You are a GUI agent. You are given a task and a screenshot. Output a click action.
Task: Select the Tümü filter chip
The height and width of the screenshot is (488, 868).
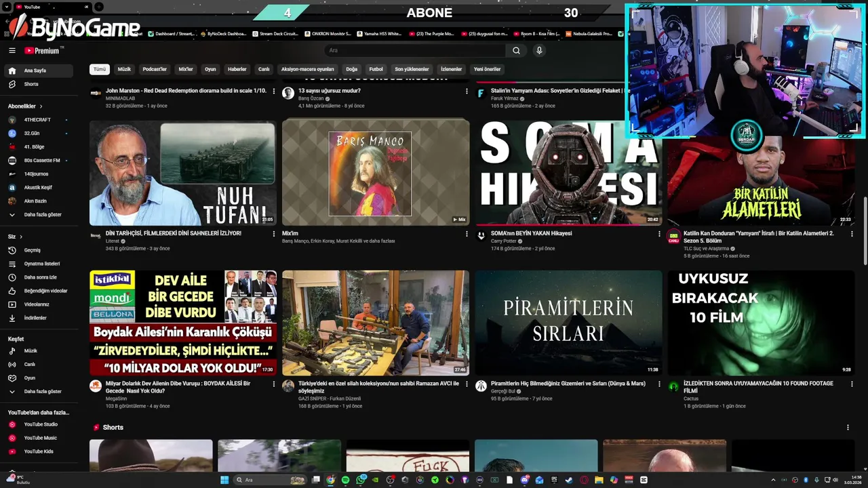tap(100, 69)
